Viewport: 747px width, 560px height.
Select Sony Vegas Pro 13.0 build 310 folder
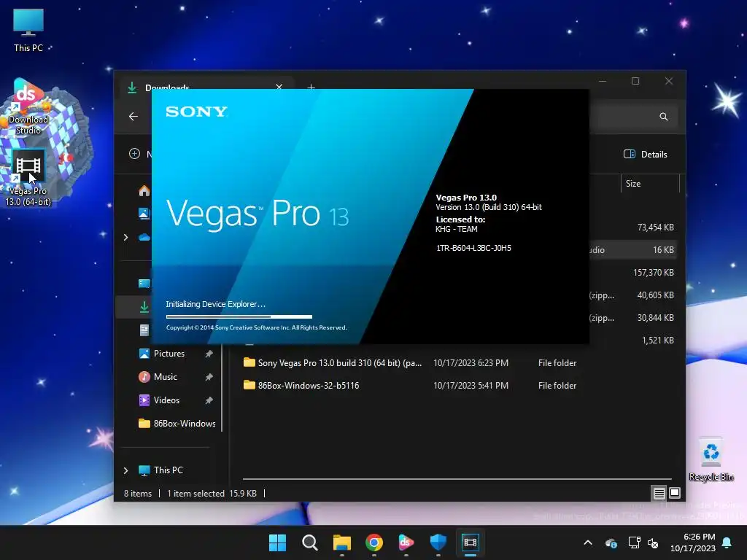pyautogui.click(x=333, y=363)
